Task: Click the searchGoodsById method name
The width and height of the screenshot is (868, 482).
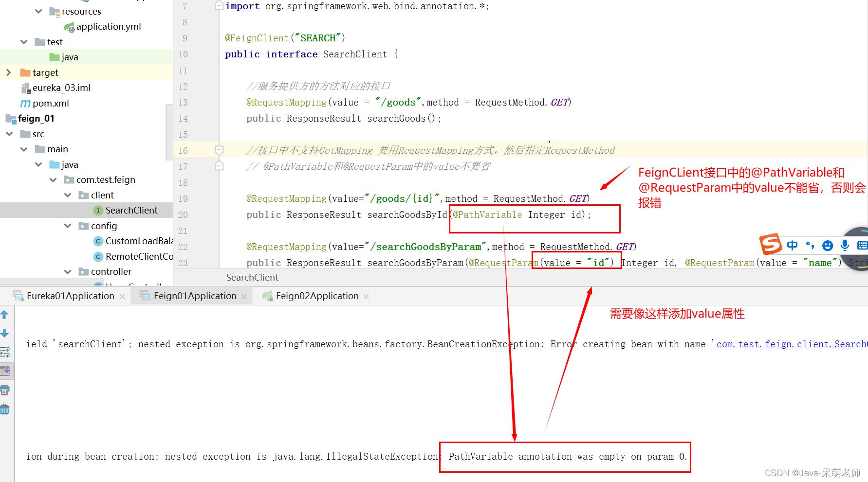Action: (407, 214)
